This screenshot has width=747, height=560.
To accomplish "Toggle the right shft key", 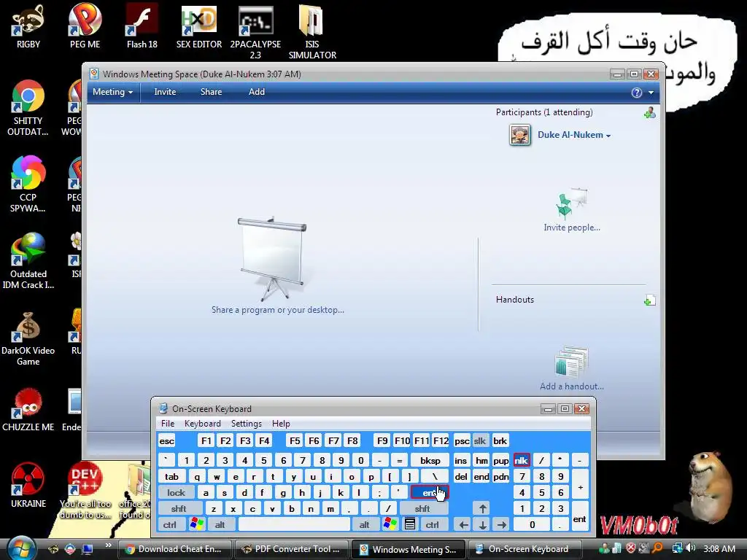I will [x=422, y=508].
